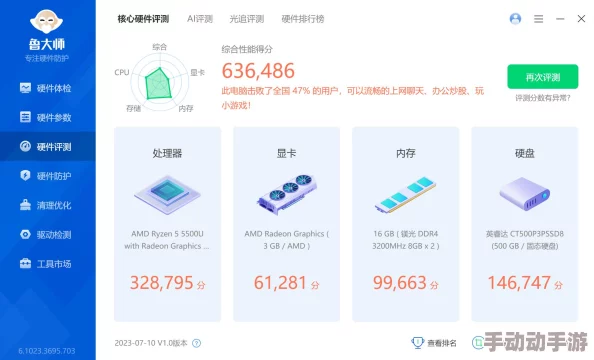Click the 处理器 card heading
Image resolution: width=594 pixels, height=360 pixels.
pyautogui.click(x=167, y=153)
